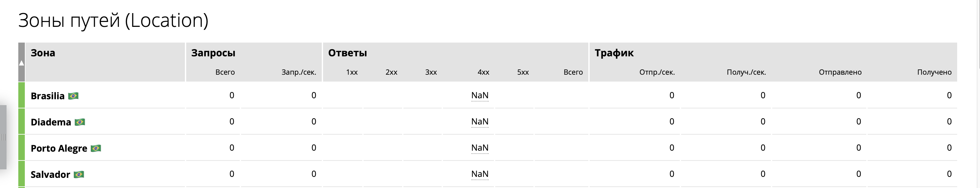980x188 pixels.
Task: Click the green status indicator for Diadema
Action: [21, 121]
